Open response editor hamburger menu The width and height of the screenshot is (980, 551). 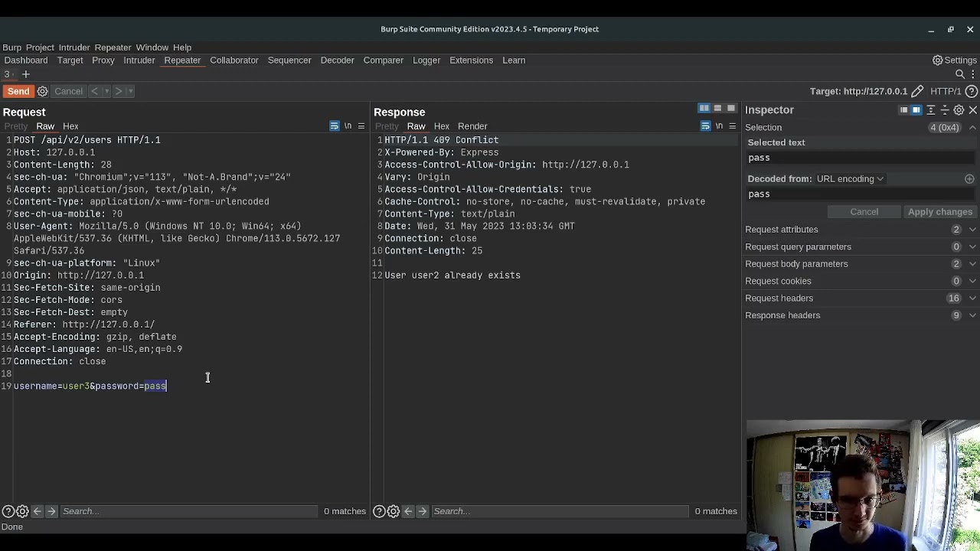733,126
